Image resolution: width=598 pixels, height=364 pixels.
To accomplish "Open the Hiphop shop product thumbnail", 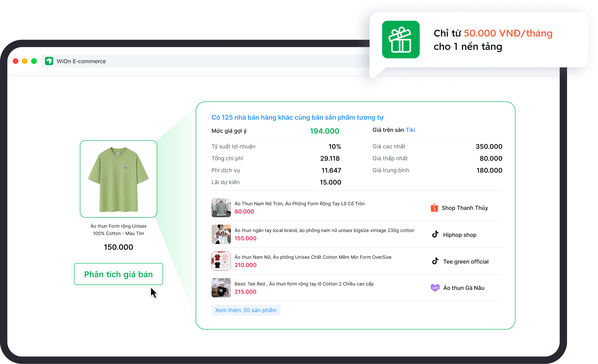I will pos(221,234).
